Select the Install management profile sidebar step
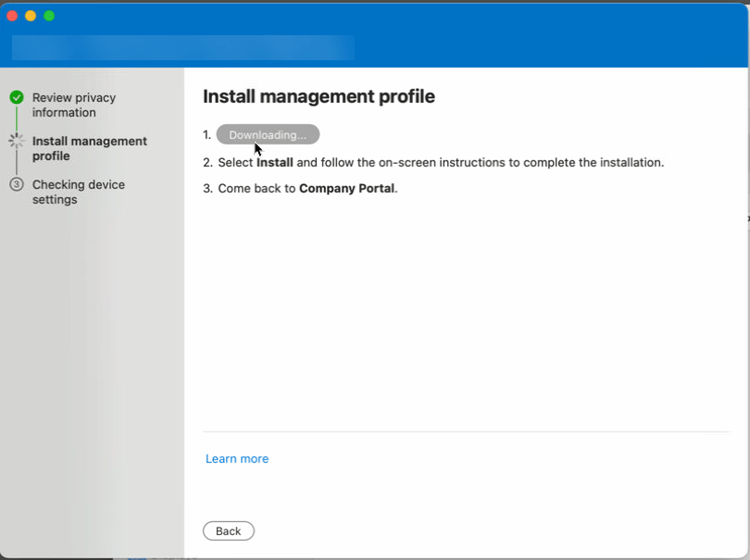Viewport: 750px width, 560px height. (90, 149)
